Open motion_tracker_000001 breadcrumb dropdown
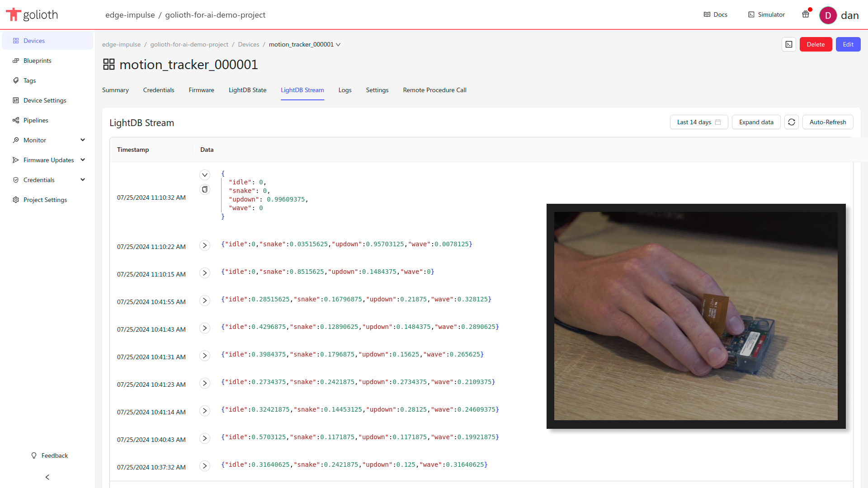The height and width of the screenshot is (488, 868). point(305,44)
